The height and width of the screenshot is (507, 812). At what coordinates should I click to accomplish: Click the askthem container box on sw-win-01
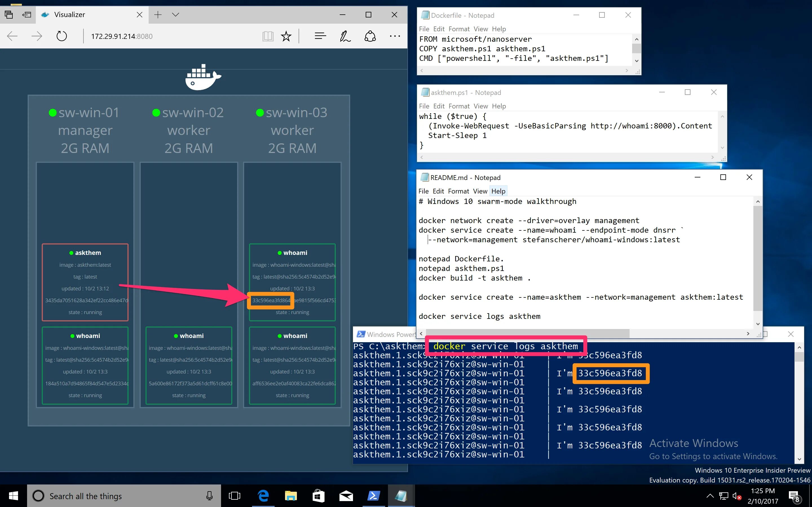(85, 282)
